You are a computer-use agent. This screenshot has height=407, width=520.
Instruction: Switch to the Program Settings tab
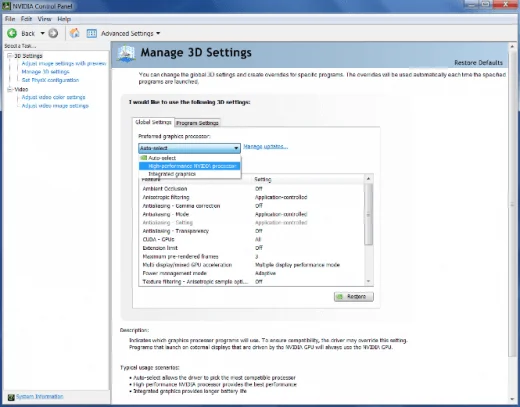pos(197,123)
